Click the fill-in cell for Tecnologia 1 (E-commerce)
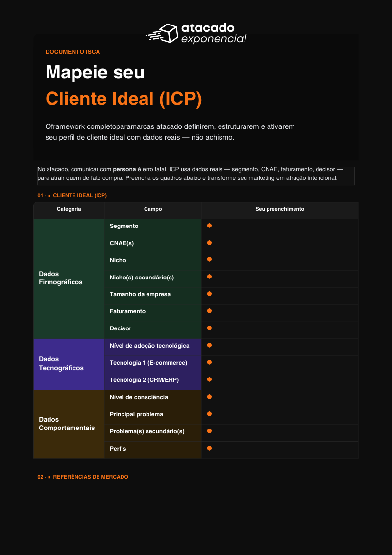Viewport: 392px width, 555px height. 280,364
